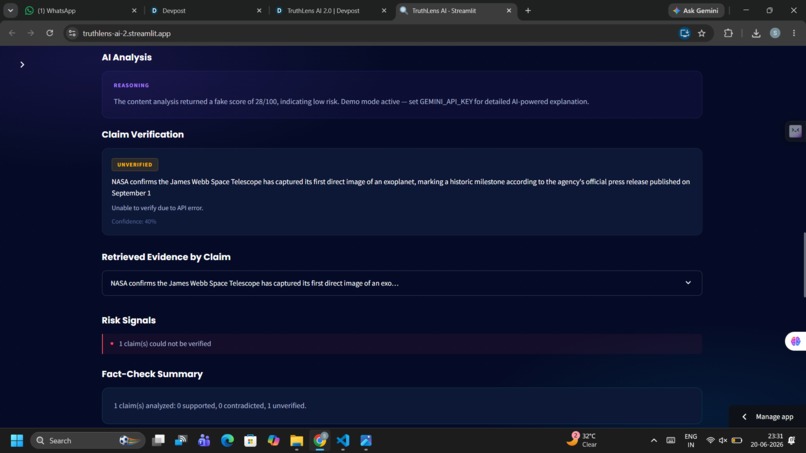Open the Windows Start menu

pos(17,441)
